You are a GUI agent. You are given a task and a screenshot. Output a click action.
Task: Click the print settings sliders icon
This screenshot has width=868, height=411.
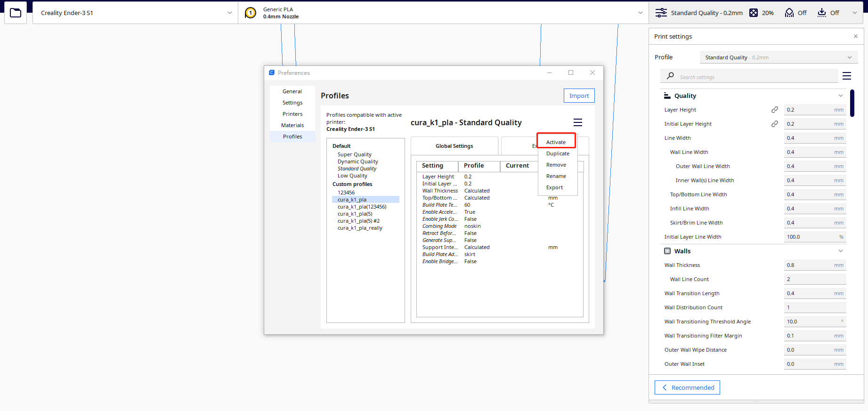[661, 13]
